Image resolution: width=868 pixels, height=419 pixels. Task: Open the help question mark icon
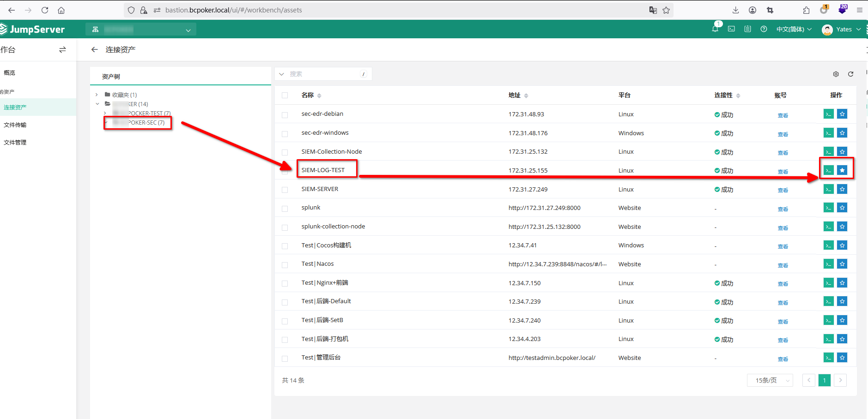point(764,29)
